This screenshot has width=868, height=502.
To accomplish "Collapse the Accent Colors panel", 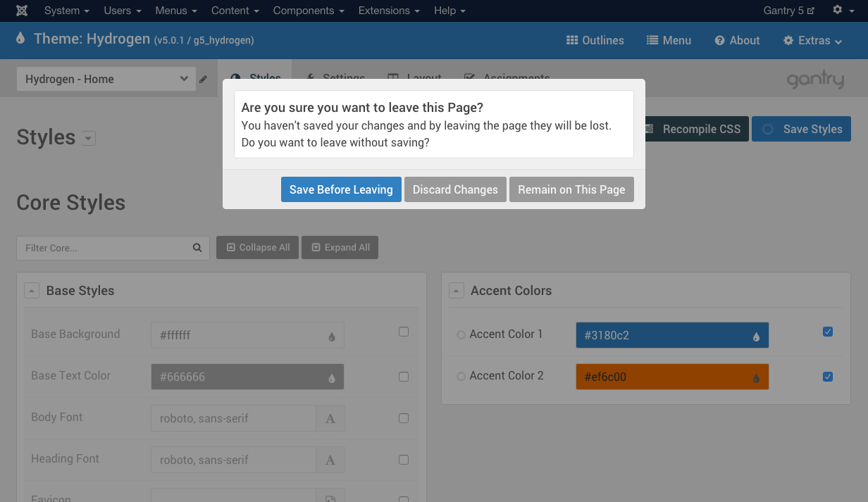I will click(457, 291).
